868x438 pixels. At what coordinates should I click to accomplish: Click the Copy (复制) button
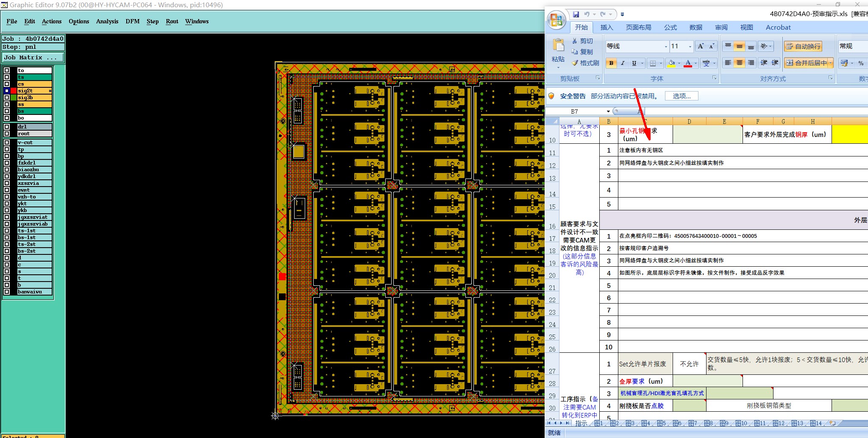pyautogui.click(x=583, y=52)
